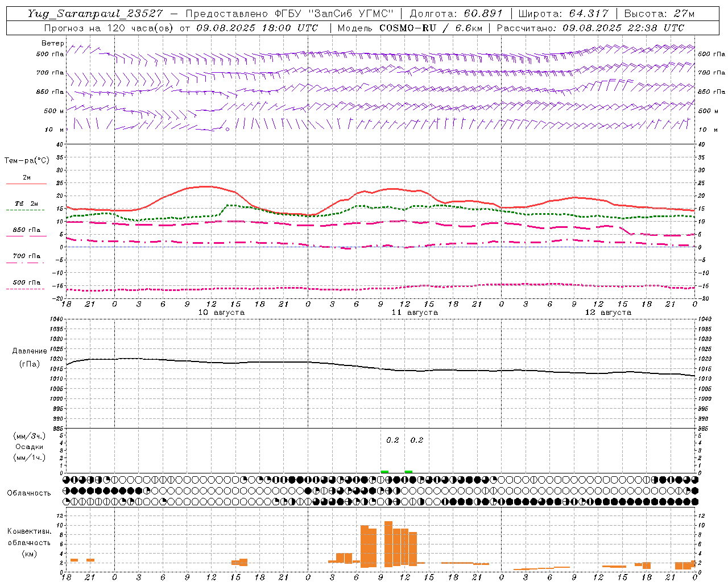Click the '(мм/3ч.)' precipitation unit label
Screen dimensions: 728x582
(29, 436)
